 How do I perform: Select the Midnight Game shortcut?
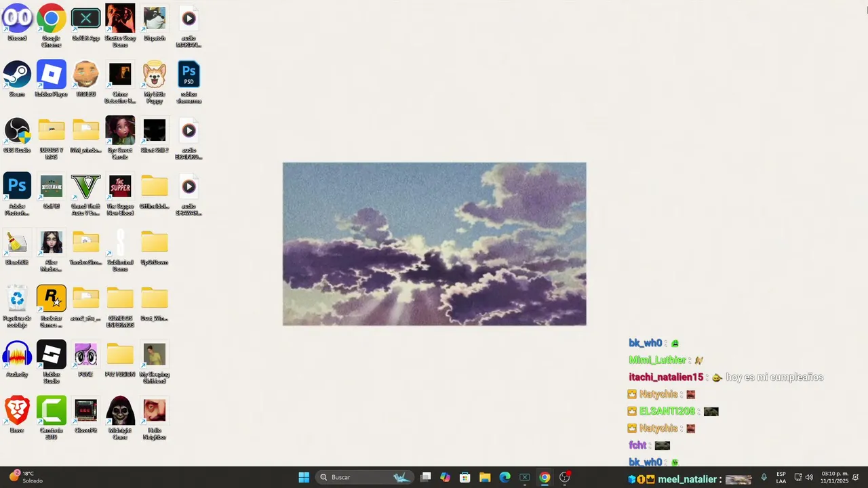[x=120, y=419]
